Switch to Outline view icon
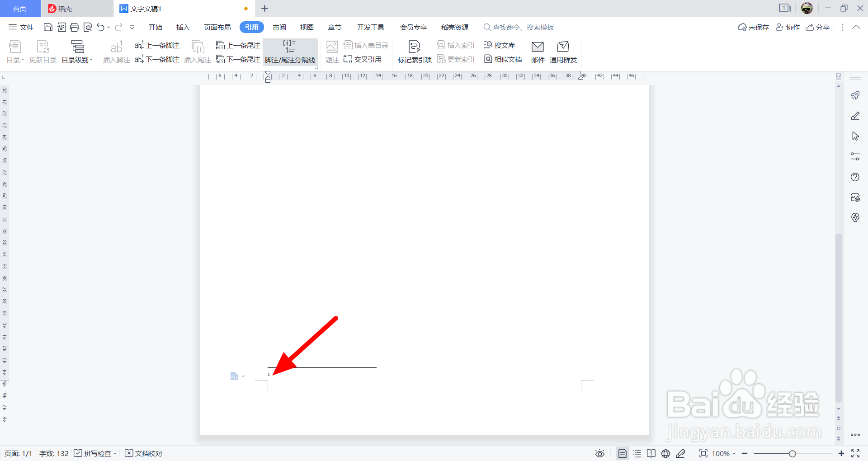This screenshot has width=868, height=461. (637, 453)
